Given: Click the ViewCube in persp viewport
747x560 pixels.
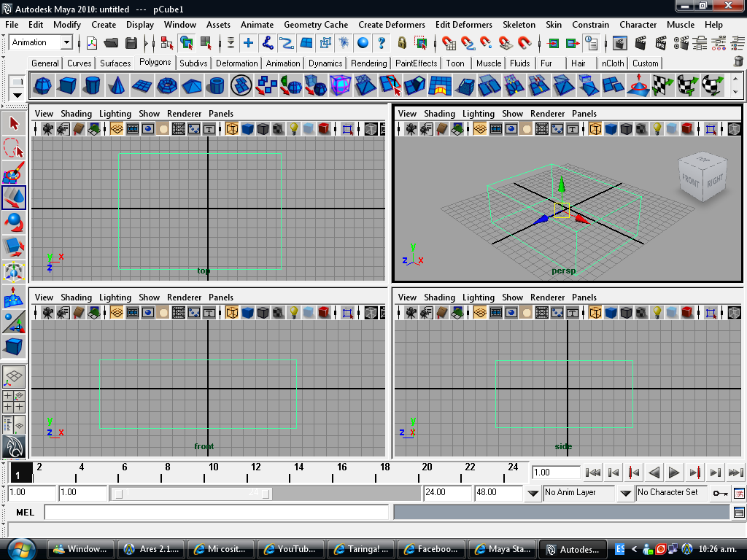Looking at the screenshot, I should (x=701, y=177).
